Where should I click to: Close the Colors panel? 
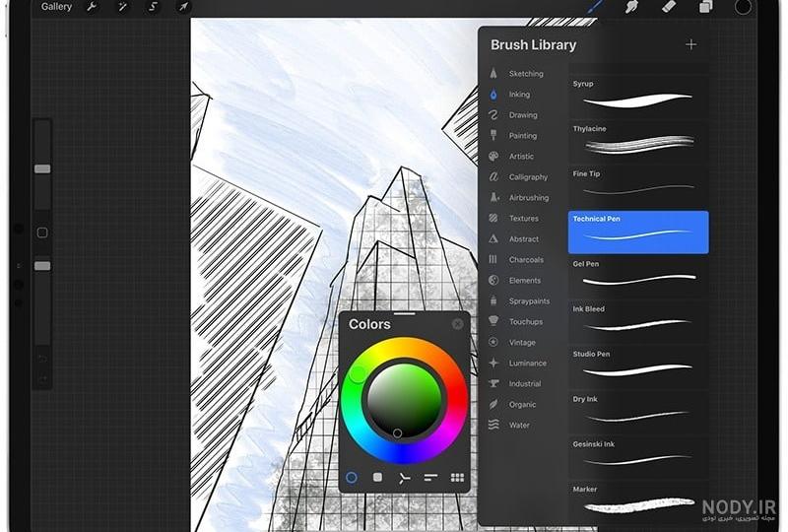(457, 324)
